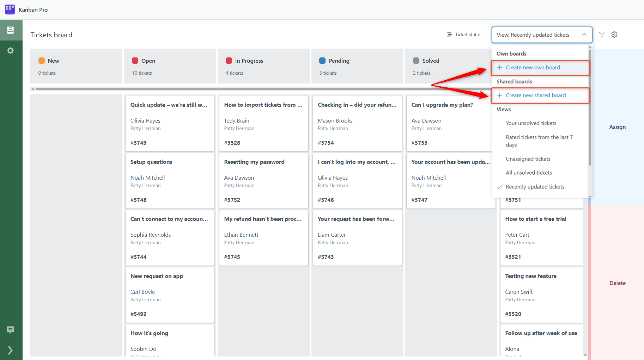
Task: Click the orange status dot beside New
Action: pos(41,61)
